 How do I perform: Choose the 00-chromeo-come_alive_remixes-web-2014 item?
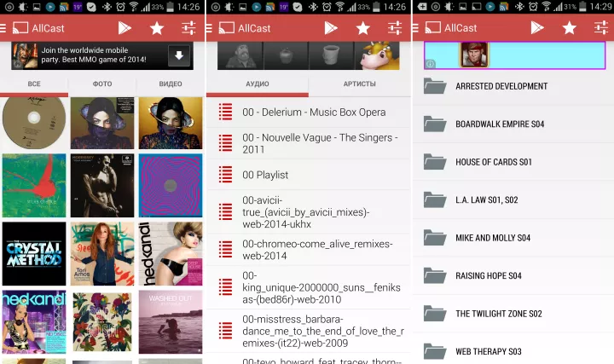[x=316, y=249]
